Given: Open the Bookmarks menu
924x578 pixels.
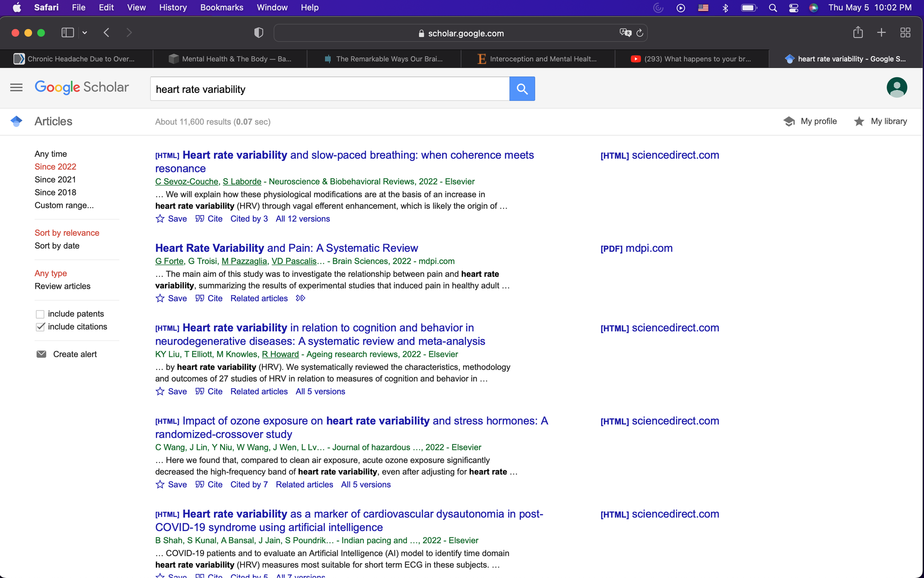Looking at the screenshot, I should tap(221, 8).
